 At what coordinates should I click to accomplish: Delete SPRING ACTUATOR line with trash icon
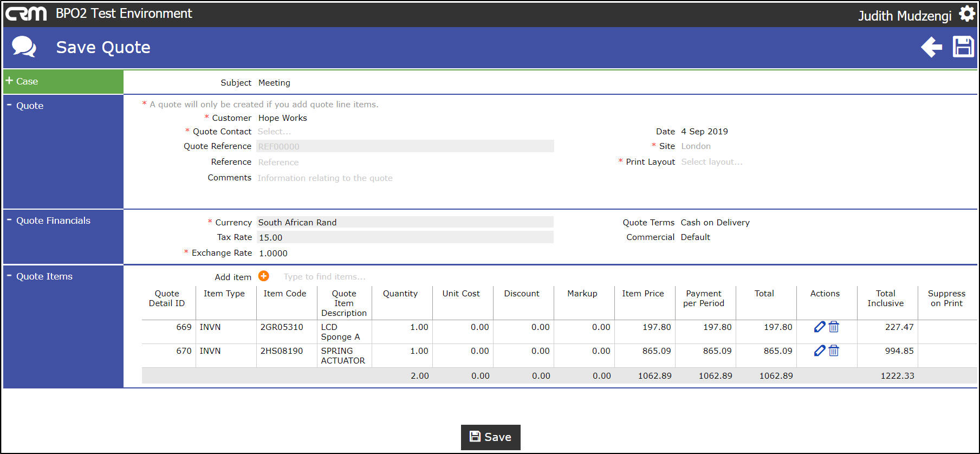click(x=834, y=351)
